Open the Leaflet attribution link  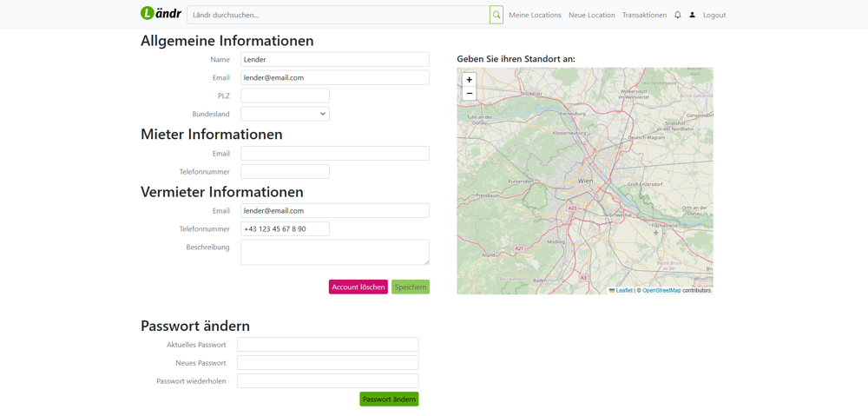click(x=624, y=290)
